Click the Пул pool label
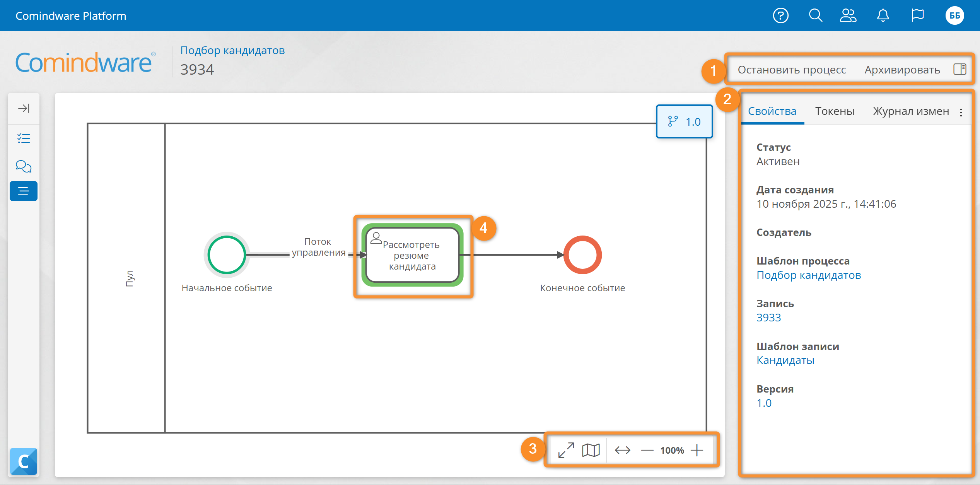This screenshot has width=980, height=485. point(130,278)
